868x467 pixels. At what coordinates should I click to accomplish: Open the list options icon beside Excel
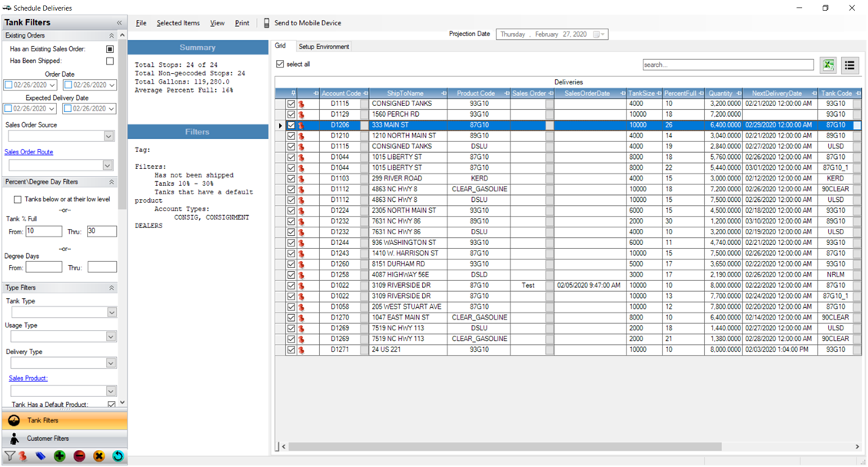coord(850,65)
